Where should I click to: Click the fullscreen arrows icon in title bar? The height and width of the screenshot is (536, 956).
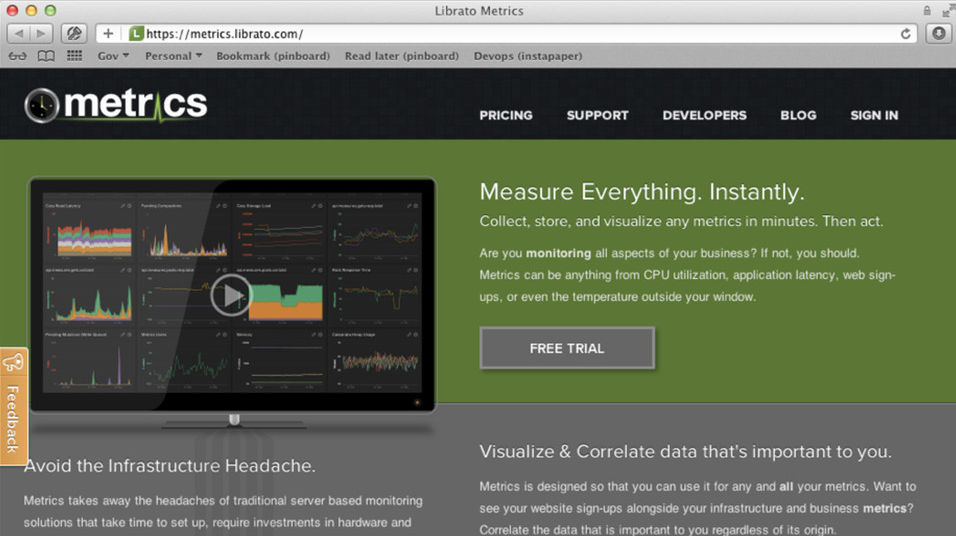(x=948, y=10)
